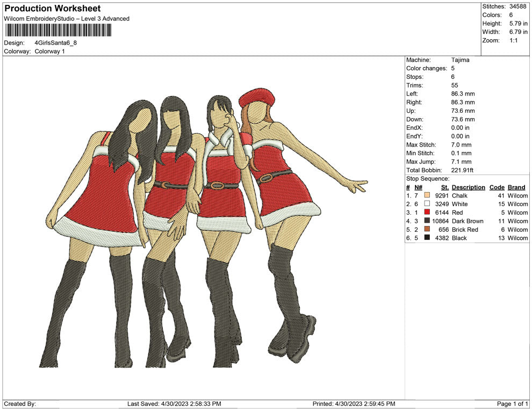Select the Machine value Tajima
Image resolution: width=532 pixels, height=409 pixels.
pyautogui.click(x=460, y=60)
